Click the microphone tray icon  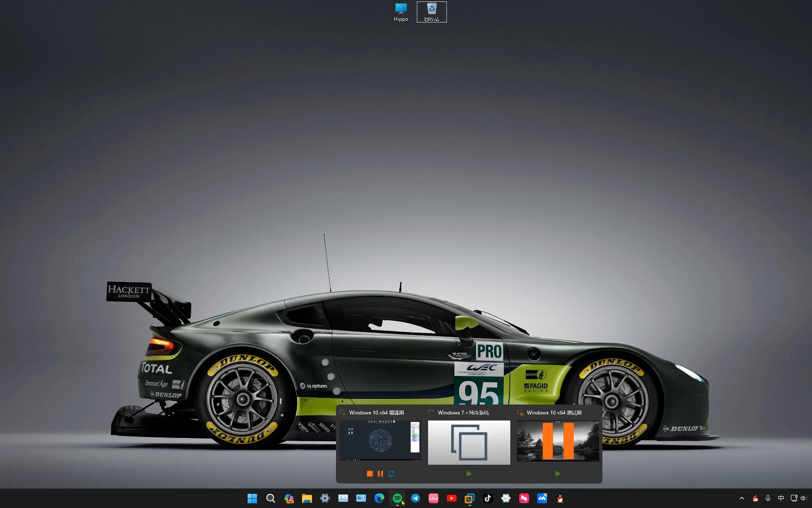coord(768,498)
